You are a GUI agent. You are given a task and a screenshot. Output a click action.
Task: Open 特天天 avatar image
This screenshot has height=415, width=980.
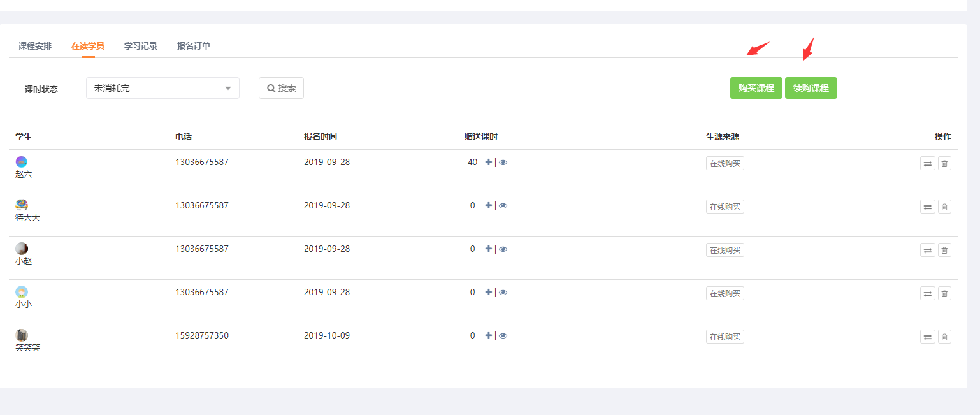tap(22, 205)
